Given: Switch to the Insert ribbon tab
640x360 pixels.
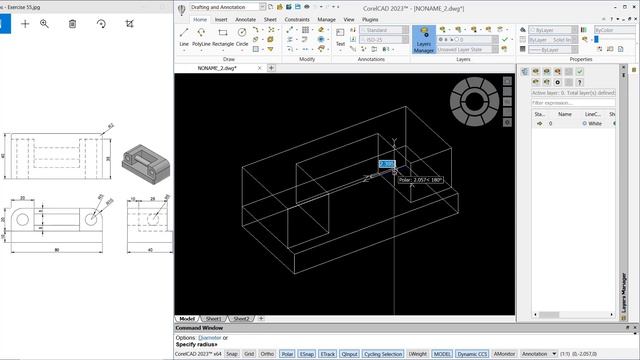Looking at the screenshot, I should click(221, 19).
